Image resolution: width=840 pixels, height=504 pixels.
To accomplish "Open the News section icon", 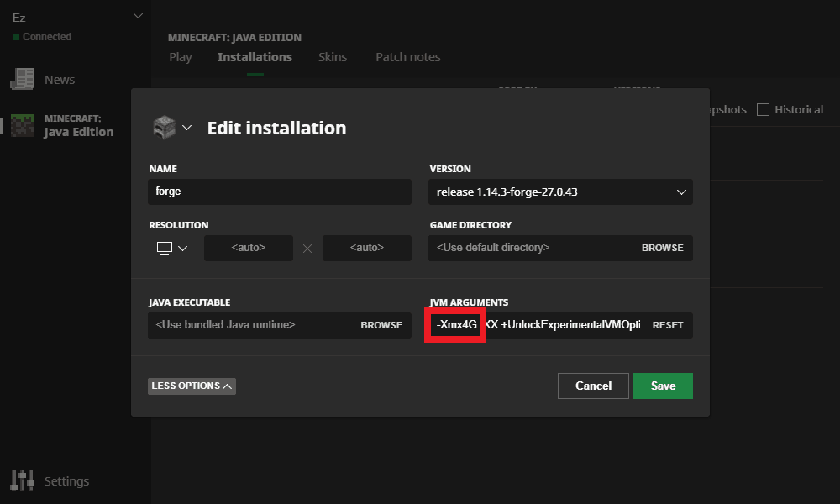I will (x=23, y=79).
